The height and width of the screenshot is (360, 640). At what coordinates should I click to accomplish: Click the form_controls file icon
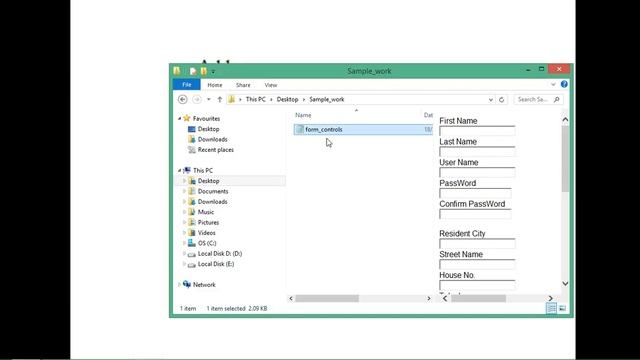[300, 129]
